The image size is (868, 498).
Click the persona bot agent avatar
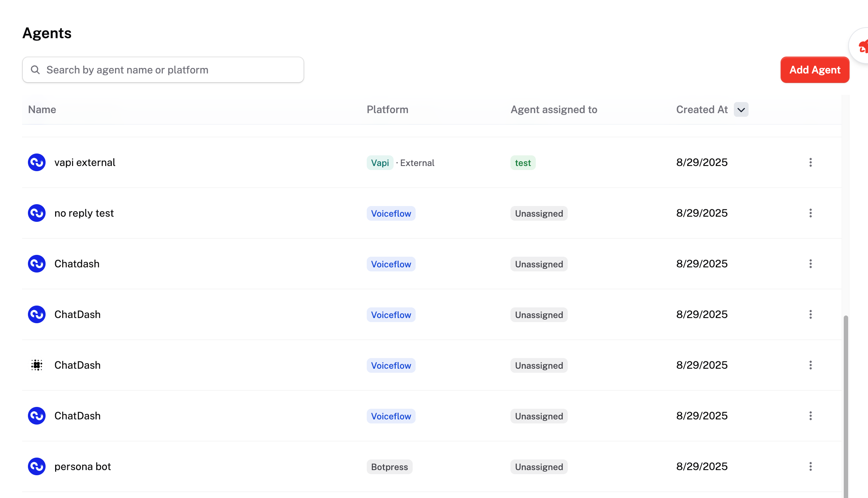point(37,466)
